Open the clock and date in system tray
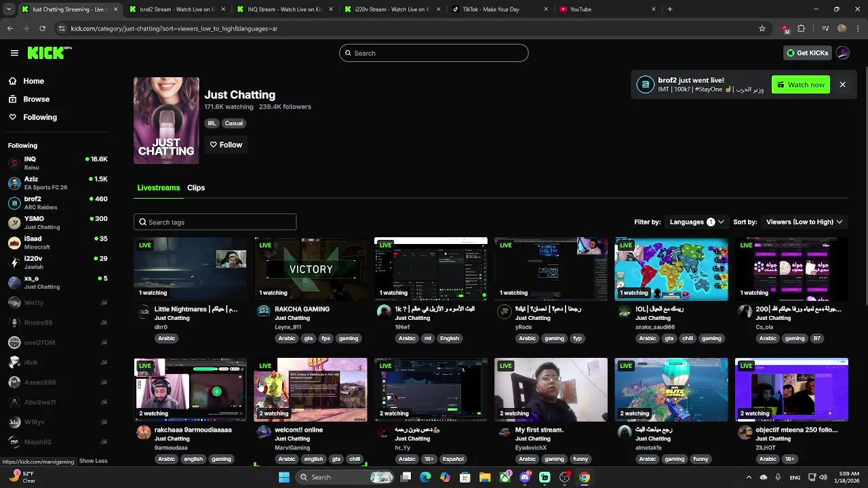The image size is (868, 488). point(848,477)
